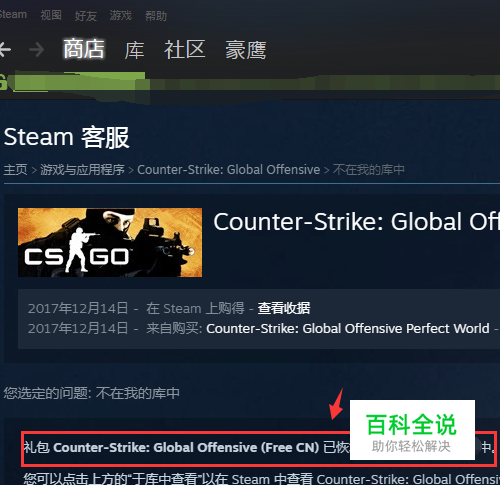Image resolution: width=500 pixels, height=485 pixels.
Task: Open the 游戏 menu
Action: point(121,15)
